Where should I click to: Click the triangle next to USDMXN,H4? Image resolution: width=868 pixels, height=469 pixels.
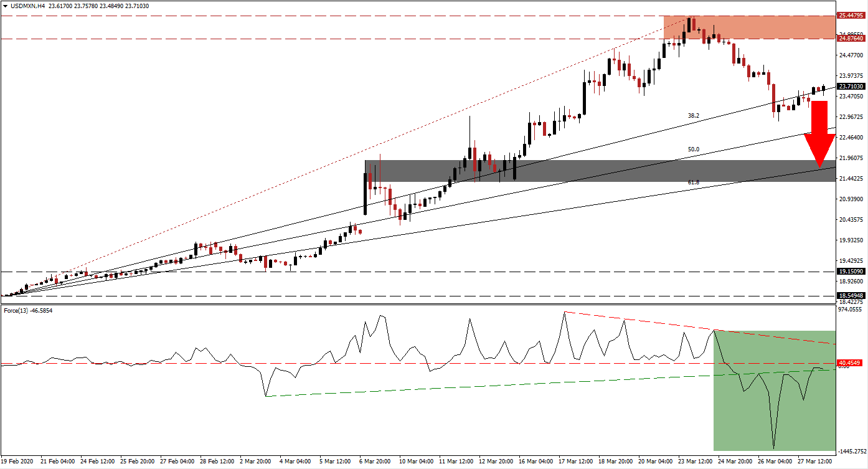click(x=6, y=6)
